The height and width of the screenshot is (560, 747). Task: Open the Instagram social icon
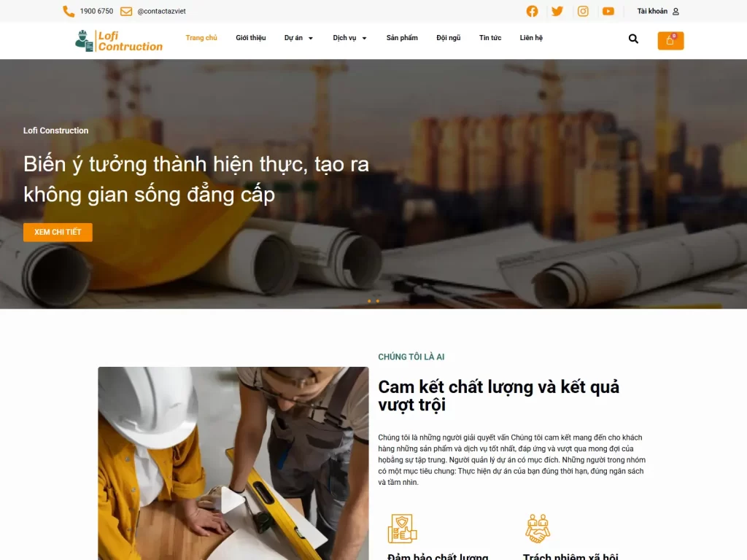(x=583, y=11)
